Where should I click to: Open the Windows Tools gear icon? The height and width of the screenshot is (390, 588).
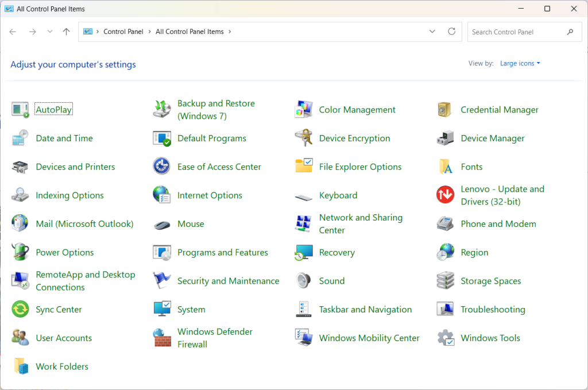[446, 338]
